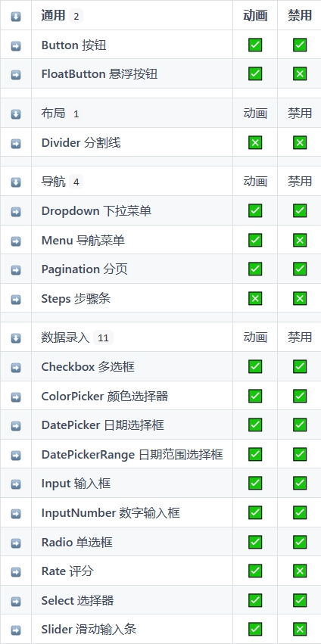The width and height of the screenshot is (321, 644).
Task: Click the 禁用 column header in 数据录入
Action: 300,338
